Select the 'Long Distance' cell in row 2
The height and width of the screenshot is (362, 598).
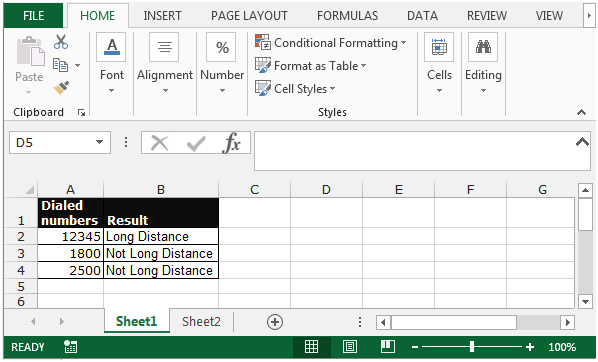[x=161, y=237]
